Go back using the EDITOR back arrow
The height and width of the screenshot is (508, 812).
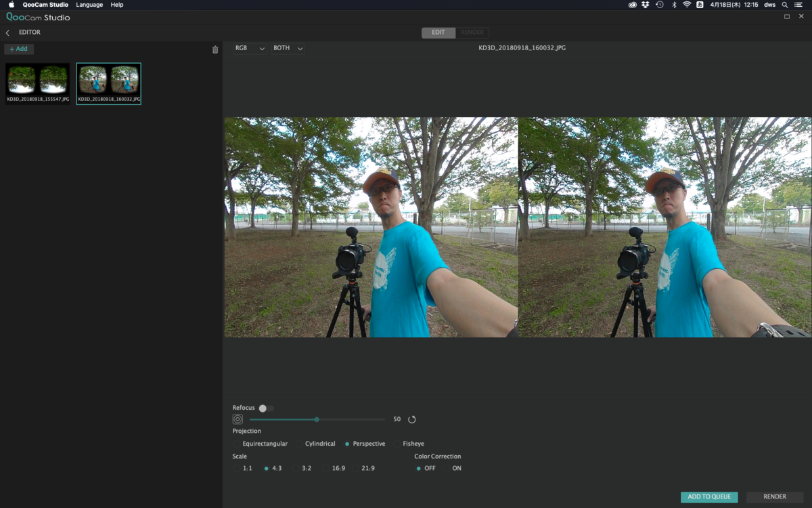[x=7, y=33]
